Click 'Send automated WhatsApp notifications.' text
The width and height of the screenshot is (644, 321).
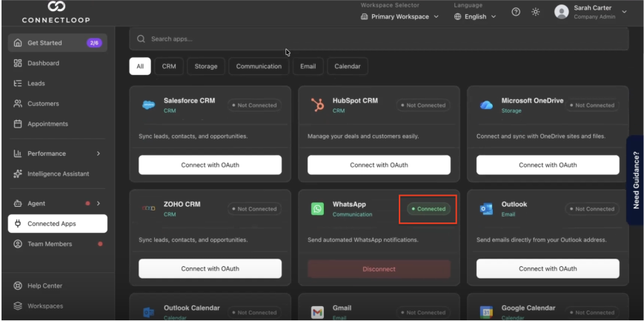click(x=363, y=239)
